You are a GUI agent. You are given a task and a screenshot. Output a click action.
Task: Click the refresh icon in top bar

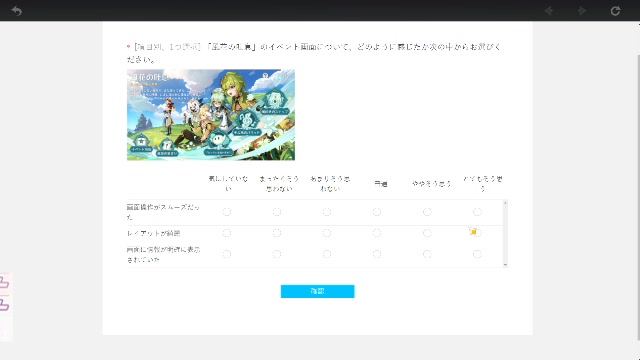616,11
